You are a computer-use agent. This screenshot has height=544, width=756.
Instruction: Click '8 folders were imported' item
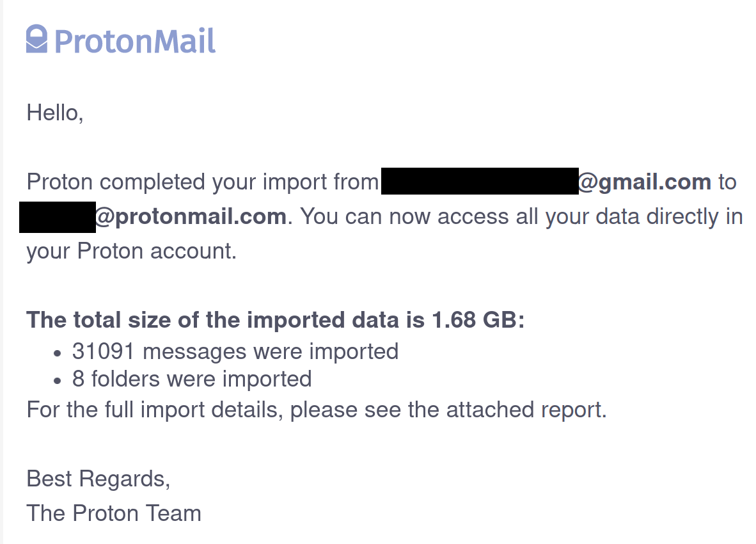[192, 379]
